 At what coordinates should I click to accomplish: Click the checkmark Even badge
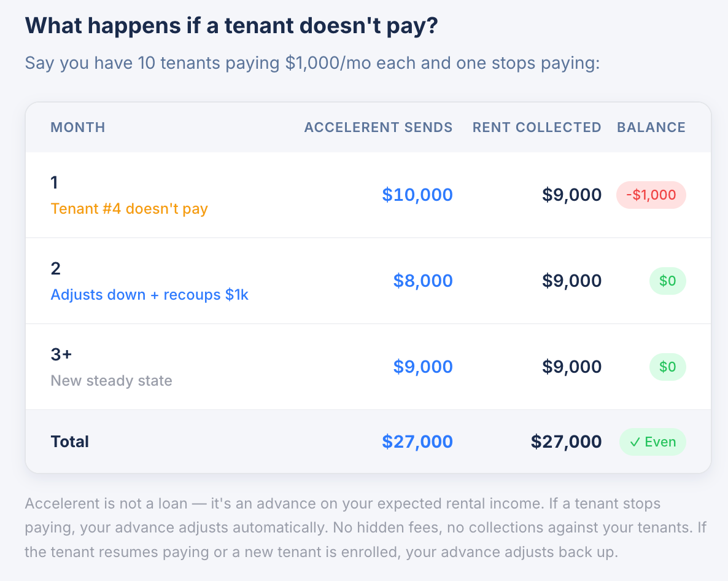(652, 442)
